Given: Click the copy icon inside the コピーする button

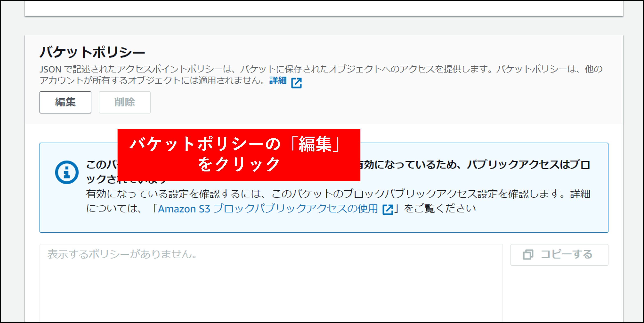Looking at the screenshot, I should point(528,255).
